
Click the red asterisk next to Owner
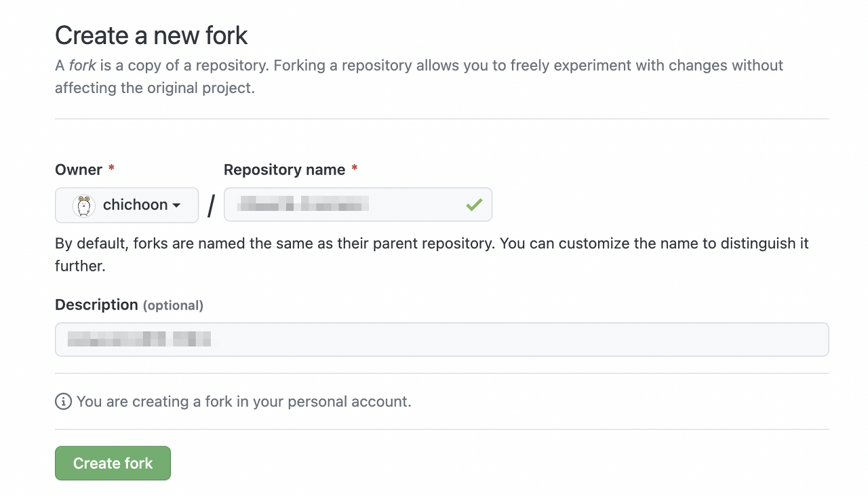point(111,170)
